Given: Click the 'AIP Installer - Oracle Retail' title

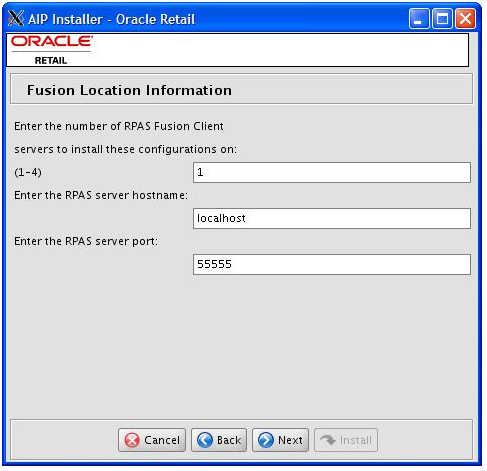Looking at the screenshot, I should (111, 19).
